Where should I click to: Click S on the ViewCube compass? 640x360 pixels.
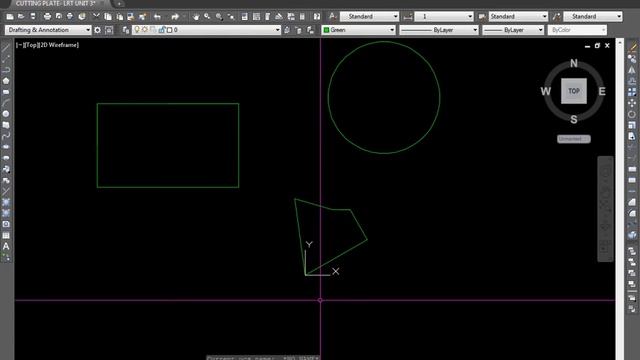pos(574,120)
